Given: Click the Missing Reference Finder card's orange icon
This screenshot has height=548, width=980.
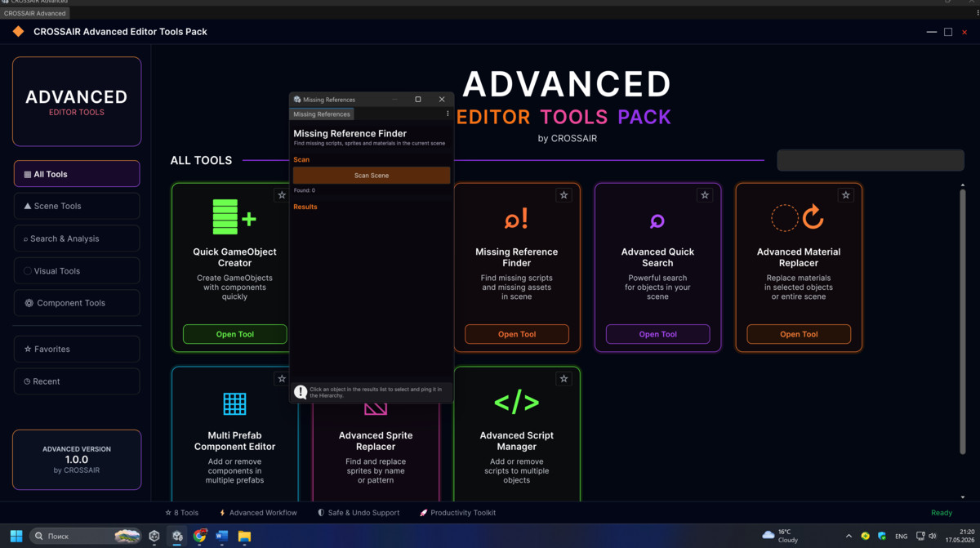Looking at the screenshot, I should (516, 218).
